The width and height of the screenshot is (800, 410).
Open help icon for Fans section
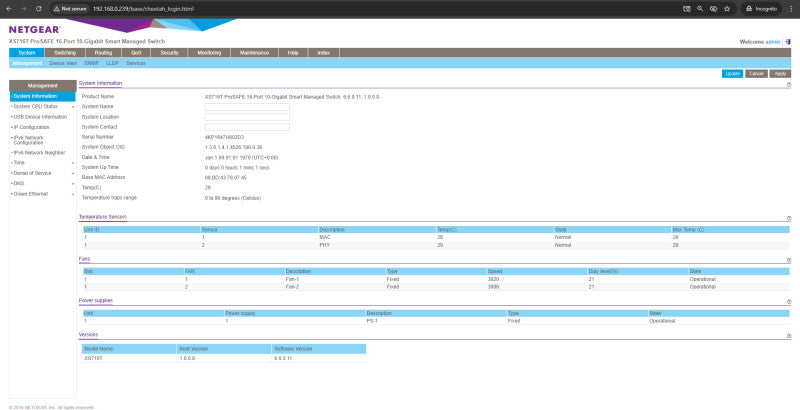click(x=789, y=261)
